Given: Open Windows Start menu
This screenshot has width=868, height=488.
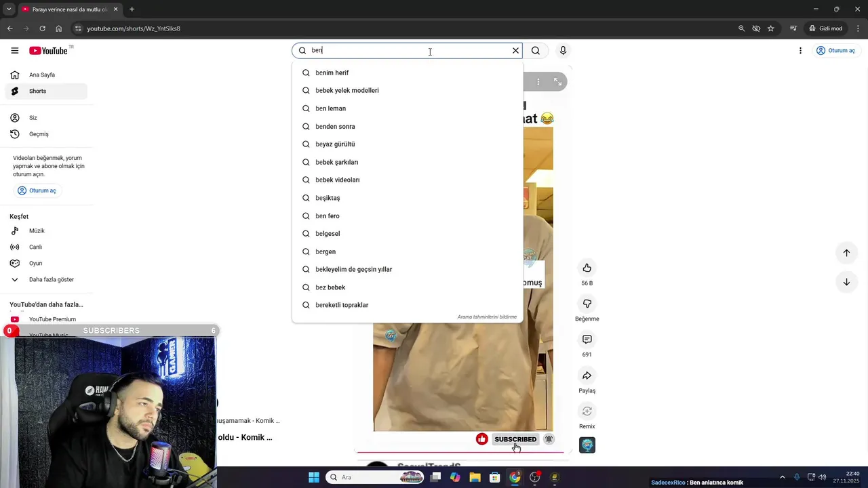Looking at the screenshot, I should click(x=314, y=477).
